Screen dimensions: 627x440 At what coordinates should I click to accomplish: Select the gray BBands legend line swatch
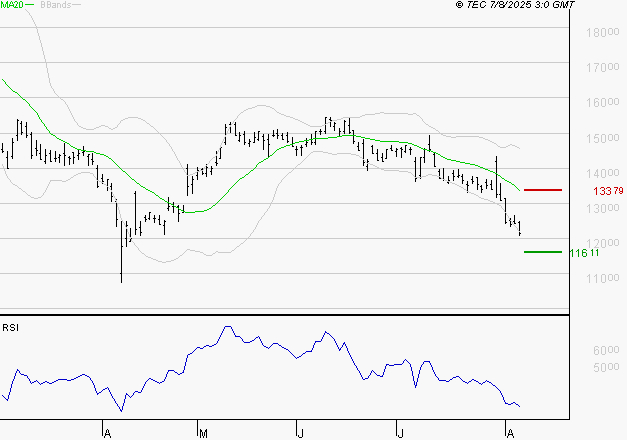(78, 6)
